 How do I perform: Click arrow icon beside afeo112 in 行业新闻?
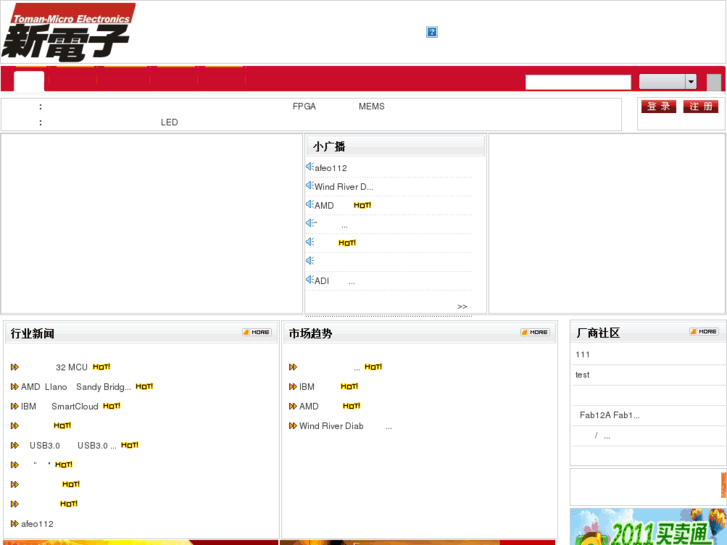pos(14,523)
